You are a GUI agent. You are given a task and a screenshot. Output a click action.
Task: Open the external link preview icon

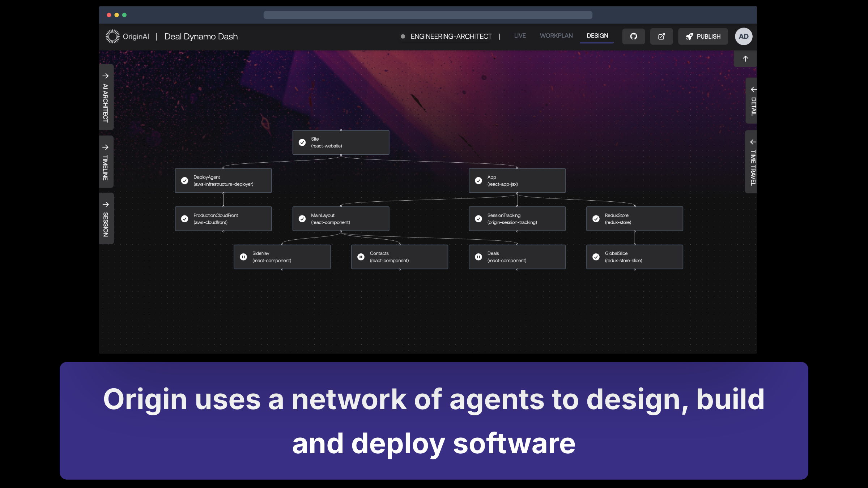(x=661, y=37)
